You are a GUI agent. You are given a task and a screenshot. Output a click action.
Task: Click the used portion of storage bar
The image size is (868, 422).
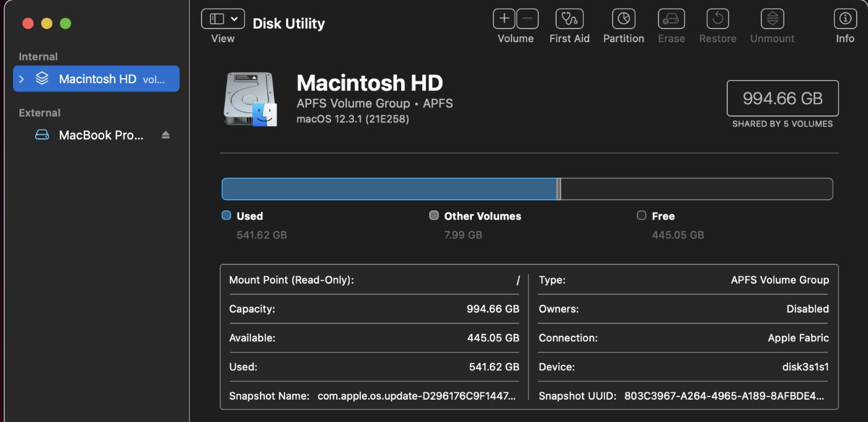pyautogui.click(x=389, y=189)
